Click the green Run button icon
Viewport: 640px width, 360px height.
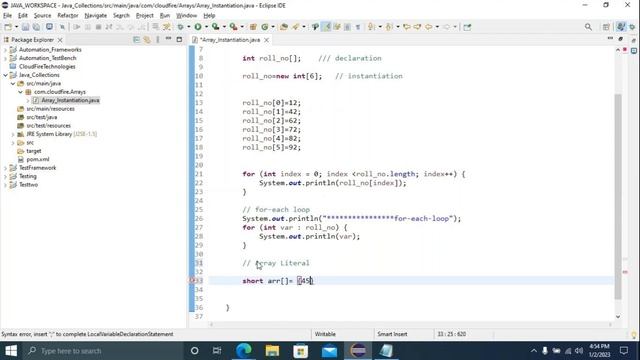click(198, 27)
